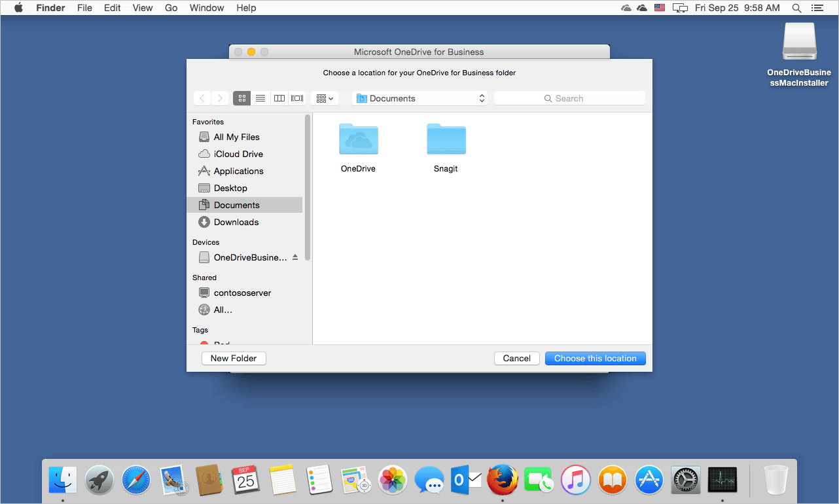Open the Edit menu
The image size is (839, 504).
[x=113, y=8]
